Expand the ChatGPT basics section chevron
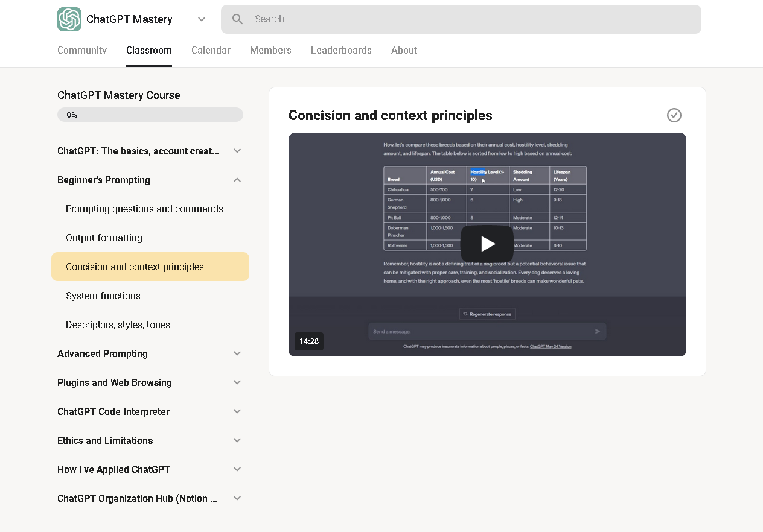 (237, 151)
